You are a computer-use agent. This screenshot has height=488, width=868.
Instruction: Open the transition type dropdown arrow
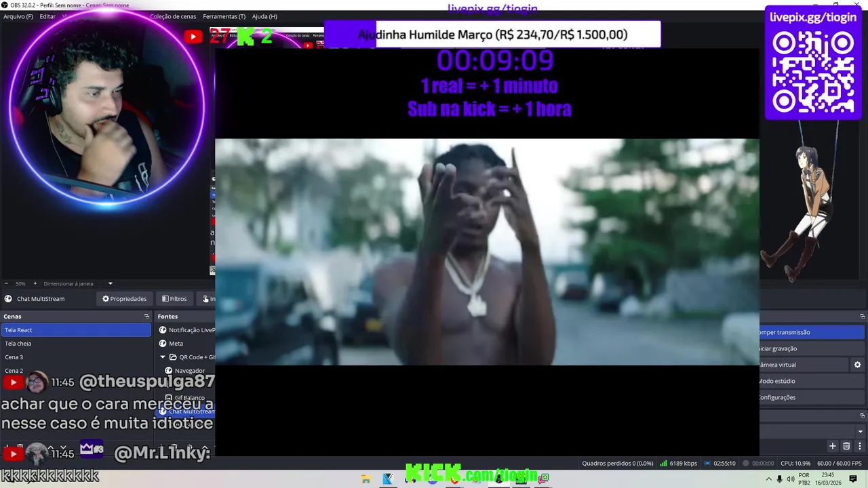(860, 431)
